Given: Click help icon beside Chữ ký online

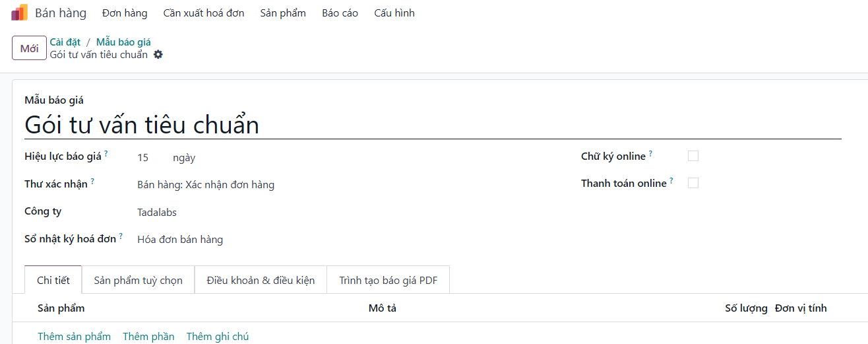Looking at the screenshot, I should [x=650, y=153].
